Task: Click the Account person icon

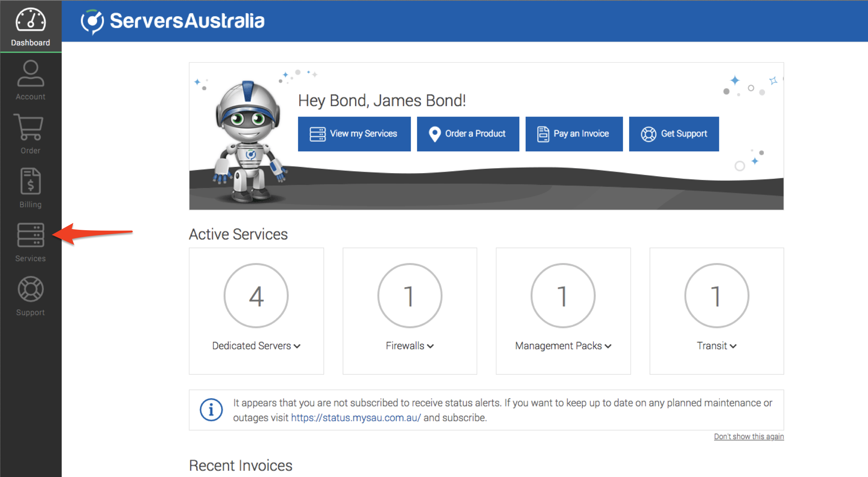Action: tap(31, 74)
